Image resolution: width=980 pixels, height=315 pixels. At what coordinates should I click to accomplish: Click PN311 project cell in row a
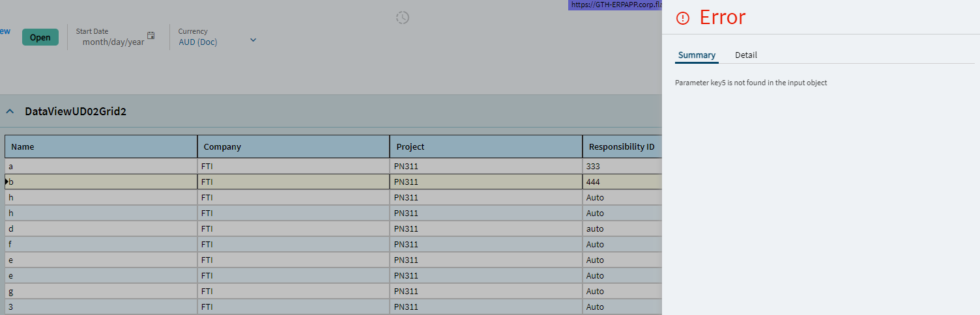[486, 166]
